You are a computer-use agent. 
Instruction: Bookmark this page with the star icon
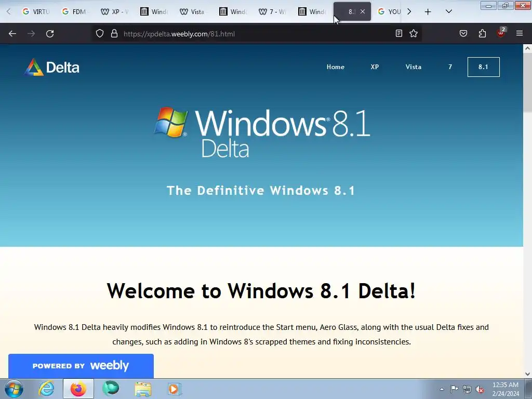(413, 33)
